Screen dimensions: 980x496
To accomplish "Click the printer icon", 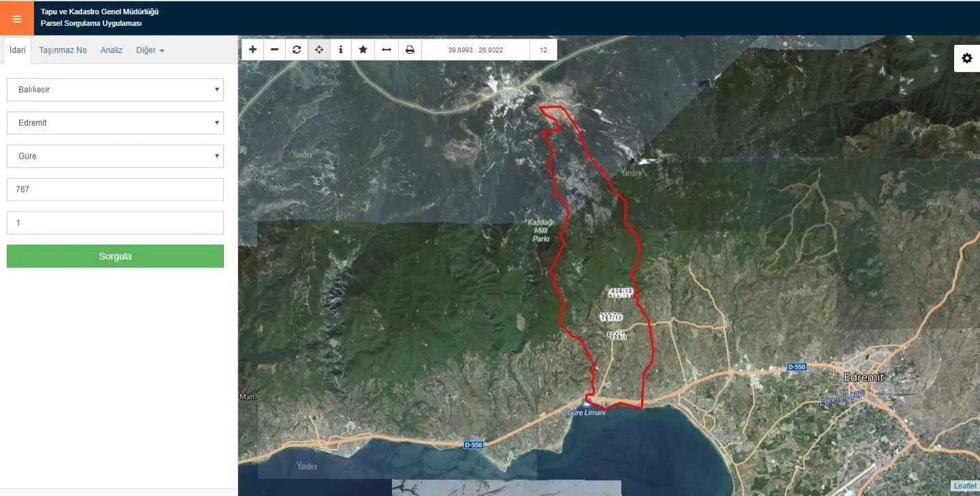I will click(410, 50).
